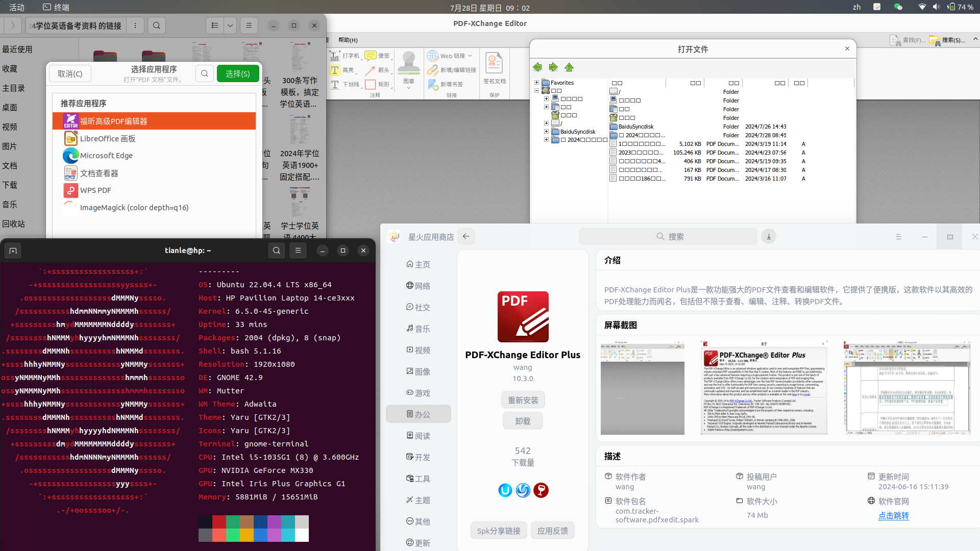Image resolution: width=980 pixels, height=551 pixels.
Task: Select 福昕高级PDF编辑器 in recommended apps
Action: [x=154, y=121]
